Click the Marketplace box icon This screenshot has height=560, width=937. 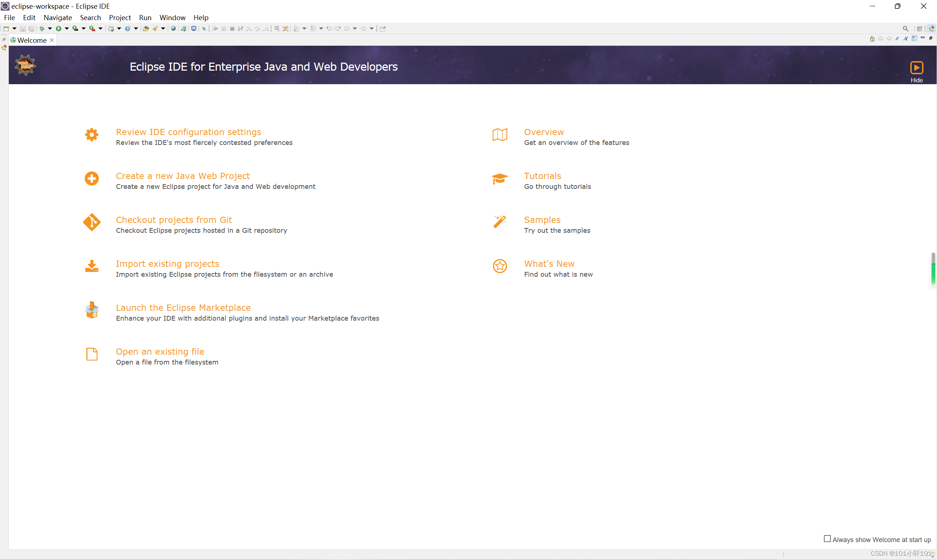92,311
